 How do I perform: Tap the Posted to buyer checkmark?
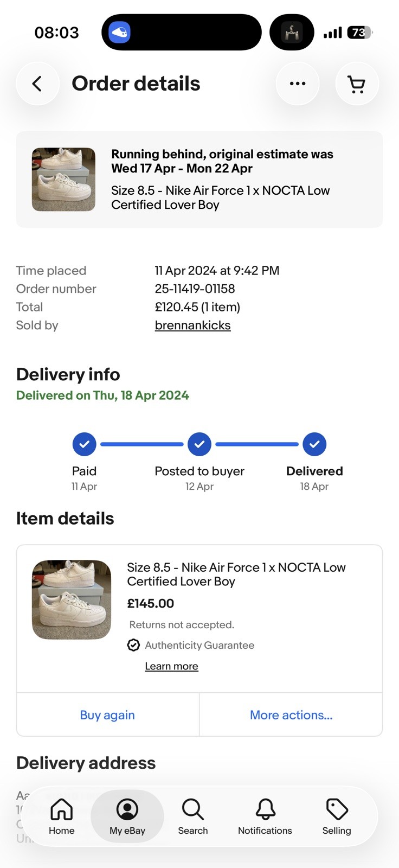(x=200, y=444)
